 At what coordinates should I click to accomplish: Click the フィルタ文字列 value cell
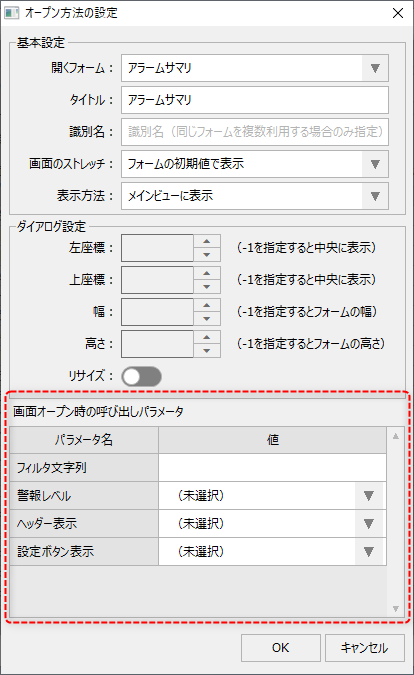click(272, 468)
